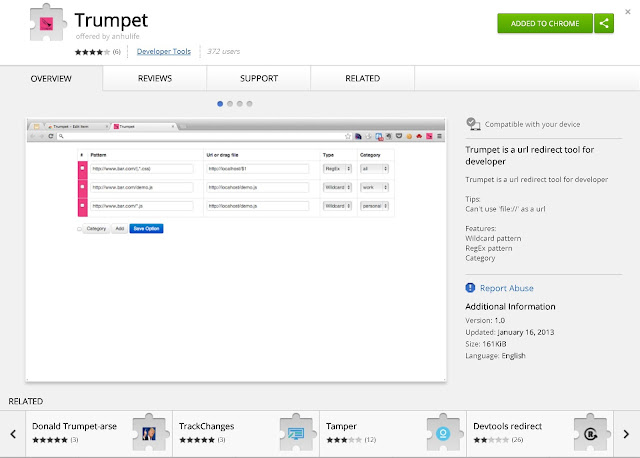Click the 'Wildcard pattern' feature text
Screen dimensions: 640x458
coord(493,238)
